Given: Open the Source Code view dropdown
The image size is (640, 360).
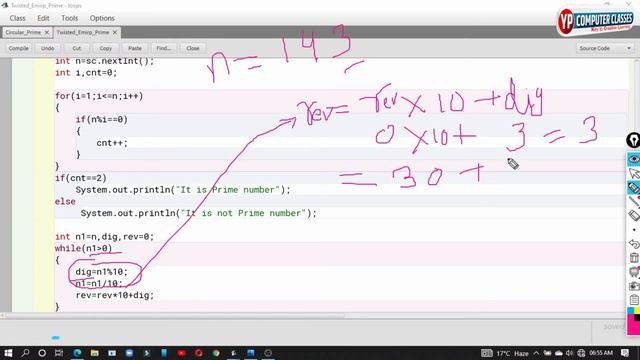Looking at the screenshot, I should pos(605,48).
